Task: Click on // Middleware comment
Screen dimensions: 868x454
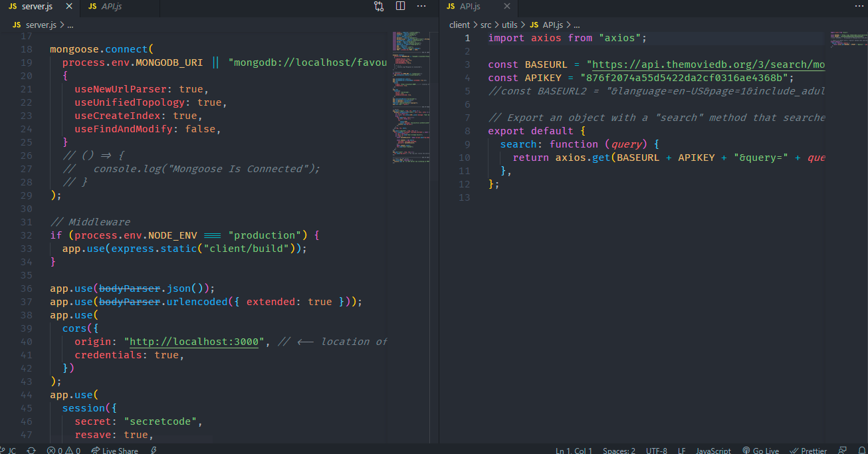Action: pyautogui.click(x=90, y=222)
